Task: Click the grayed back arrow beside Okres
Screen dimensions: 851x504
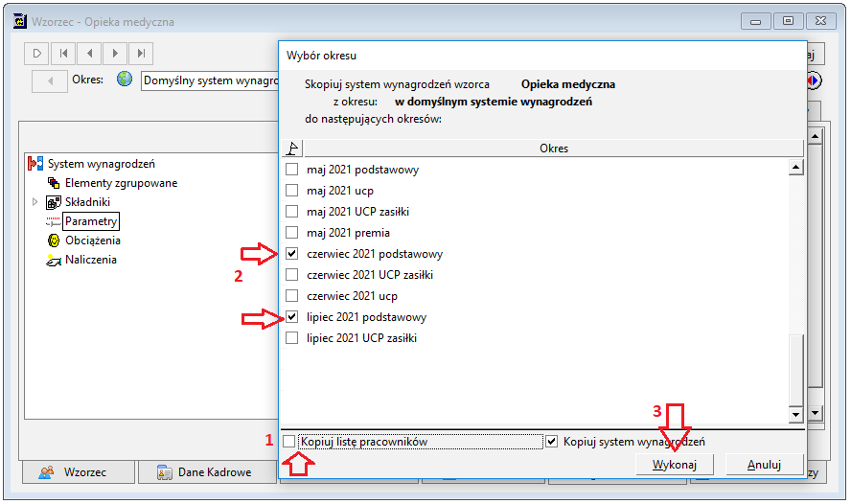Action: click(x=50, y=81)
